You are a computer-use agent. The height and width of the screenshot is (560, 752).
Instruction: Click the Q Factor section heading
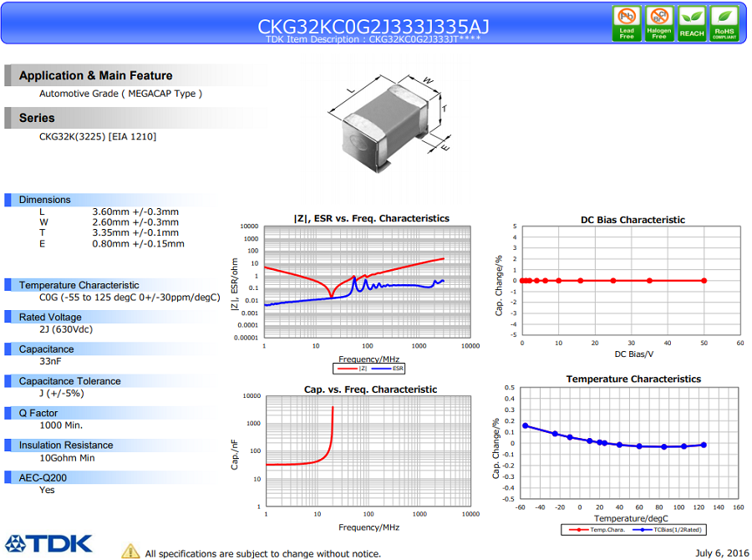pyautogui.click(x=38, y=413)
